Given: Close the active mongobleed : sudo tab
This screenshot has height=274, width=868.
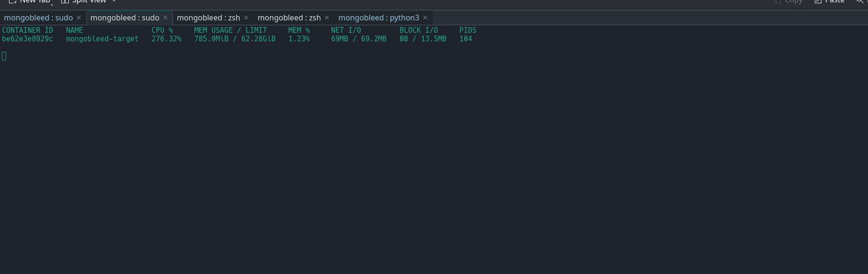Looking at the screenshot, I should click(165, 18).
